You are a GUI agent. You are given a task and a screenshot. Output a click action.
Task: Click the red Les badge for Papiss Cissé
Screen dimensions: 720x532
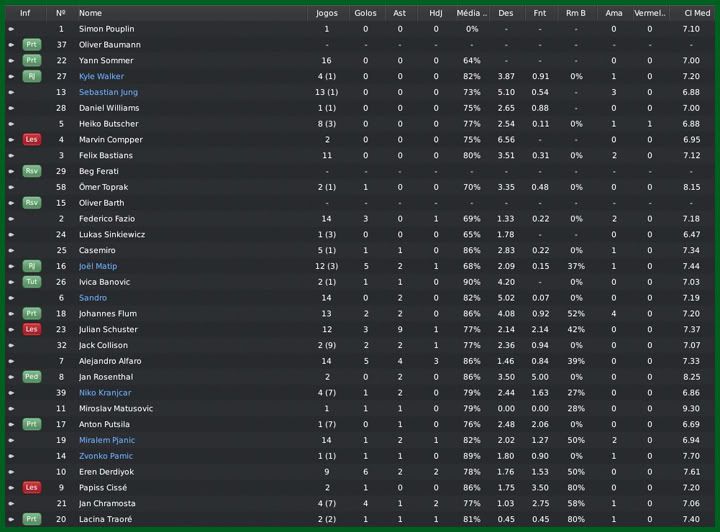31,488
